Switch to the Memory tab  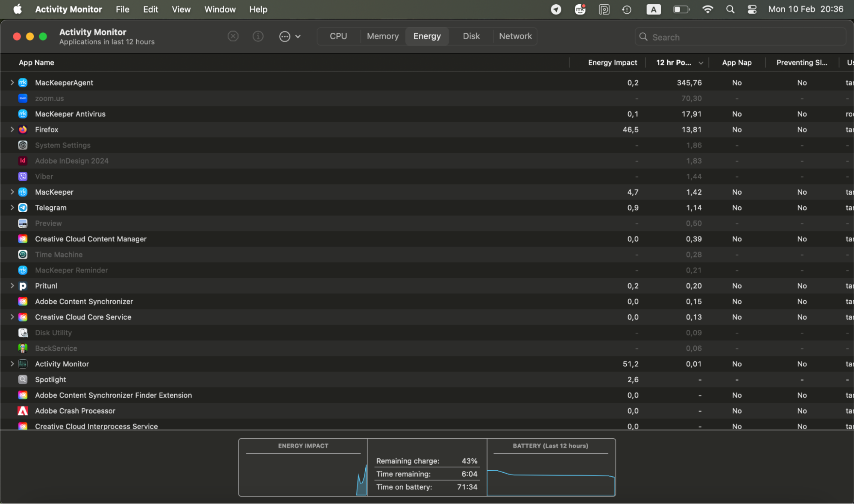point(382,36)
